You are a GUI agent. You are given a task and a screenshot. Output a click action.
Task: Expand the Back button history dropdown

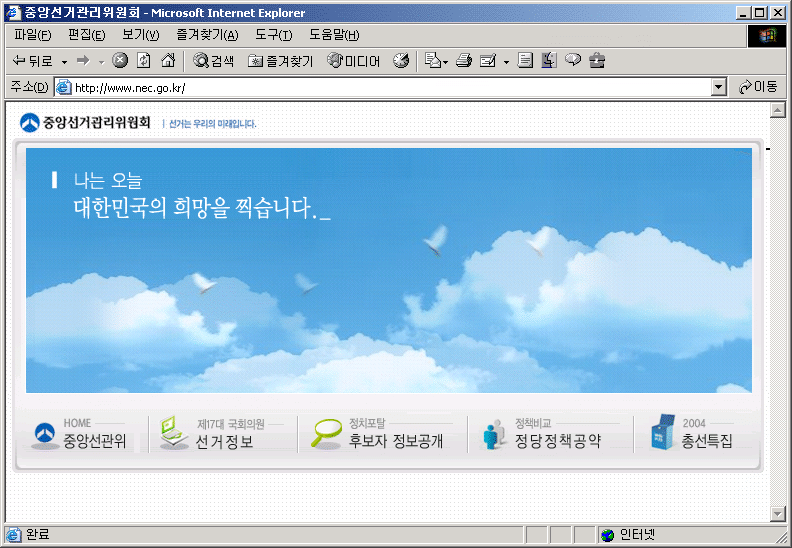(64, 62)
